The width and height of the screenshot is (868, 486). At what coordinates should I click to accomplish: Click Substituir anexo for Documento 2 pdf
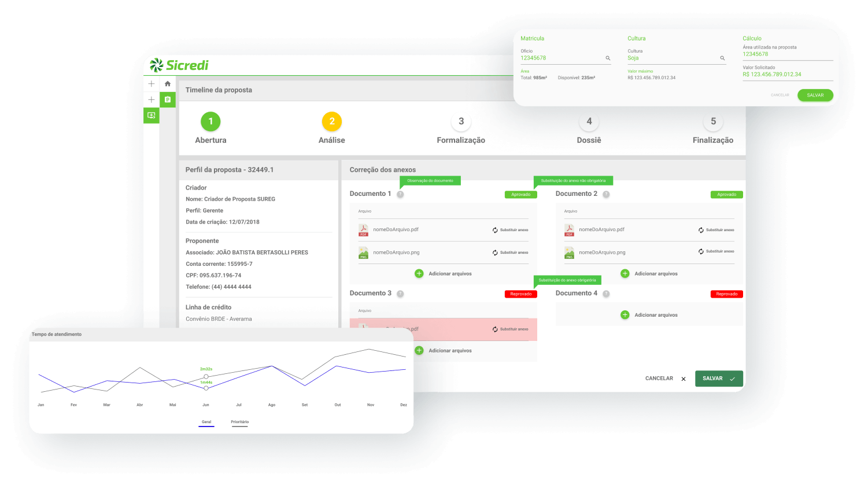(x=720, y=230)
